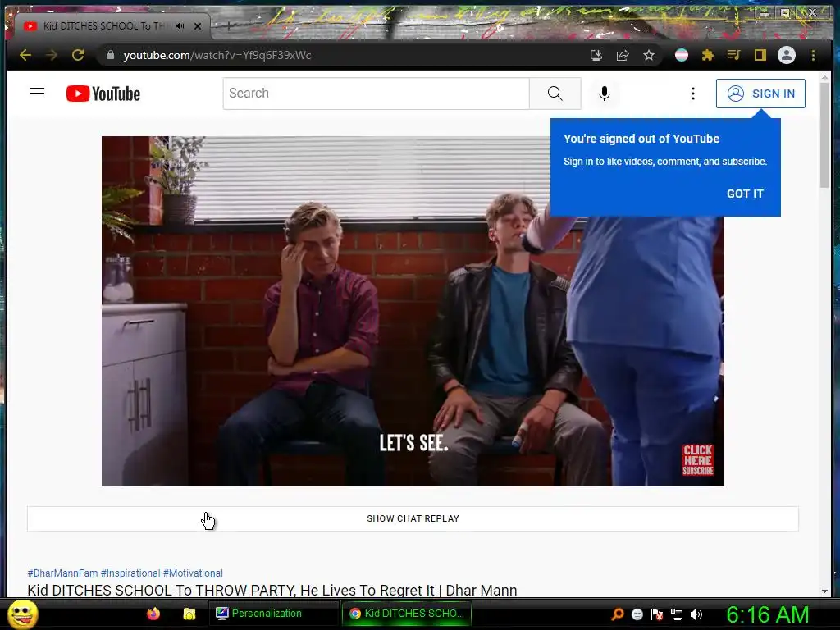Open the YouTube hamburger guide menu

(x=37, y=94)
